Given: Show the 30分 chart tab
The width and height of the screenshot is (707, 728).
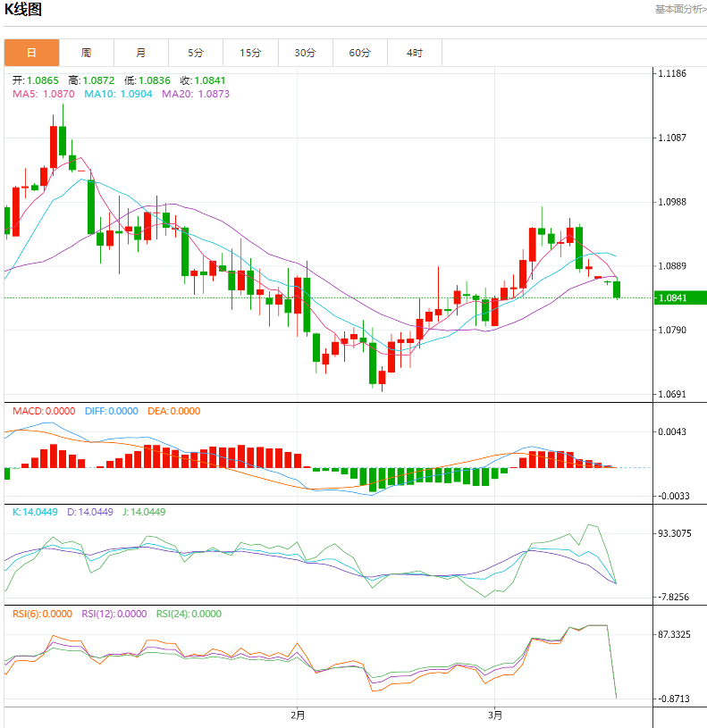Looking at the screenshot, I should [306, 53].
